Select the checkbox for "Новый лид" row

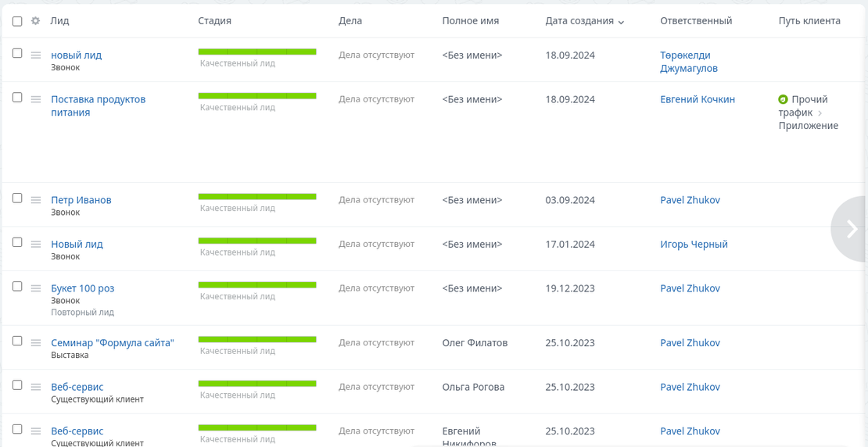pos(17,242)
